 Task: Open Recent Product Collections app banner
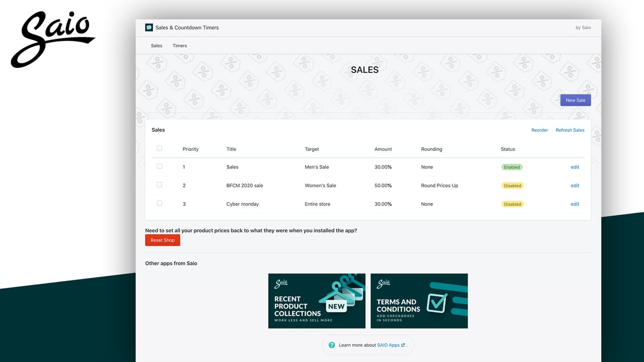[x=317, y=301]
